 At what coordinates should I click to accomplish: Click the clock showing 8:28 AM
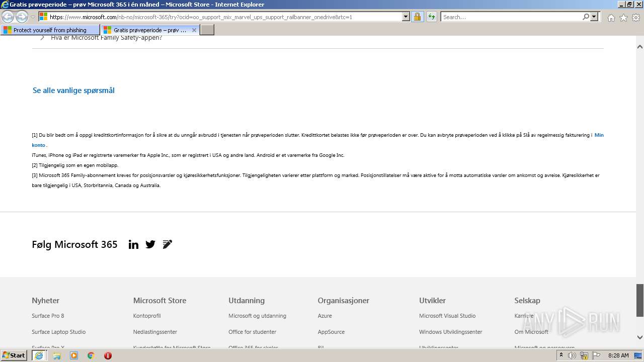coord(618,355)
